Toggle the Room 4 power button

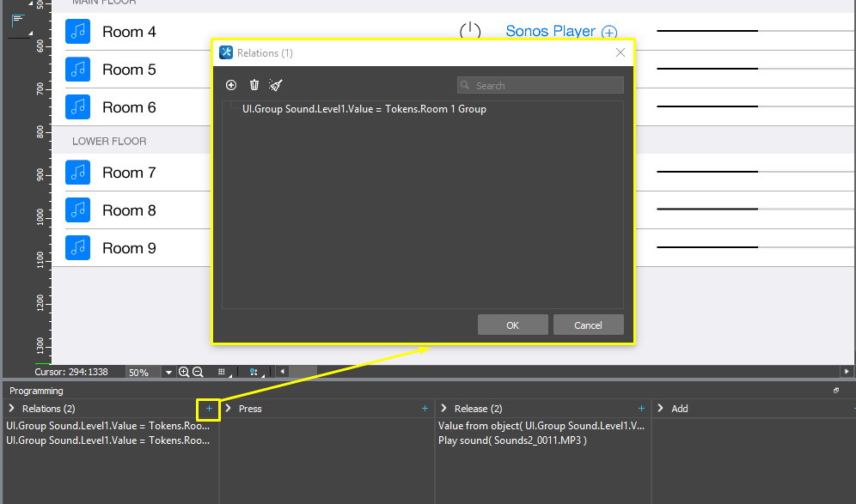(470, 31)
